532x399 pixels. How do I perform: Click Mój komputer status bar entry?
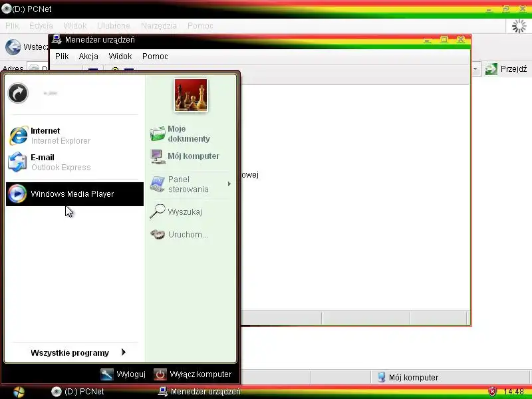[408, 377]
